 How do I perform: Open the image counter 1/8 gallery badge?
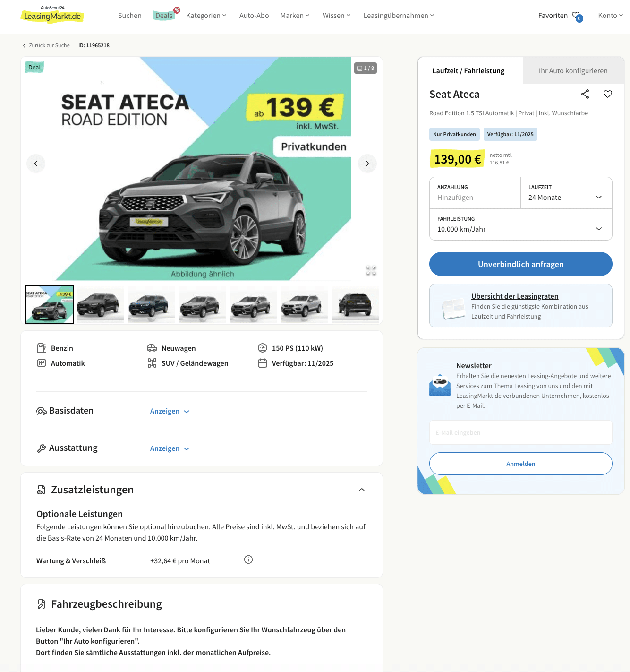click(366, 68)
